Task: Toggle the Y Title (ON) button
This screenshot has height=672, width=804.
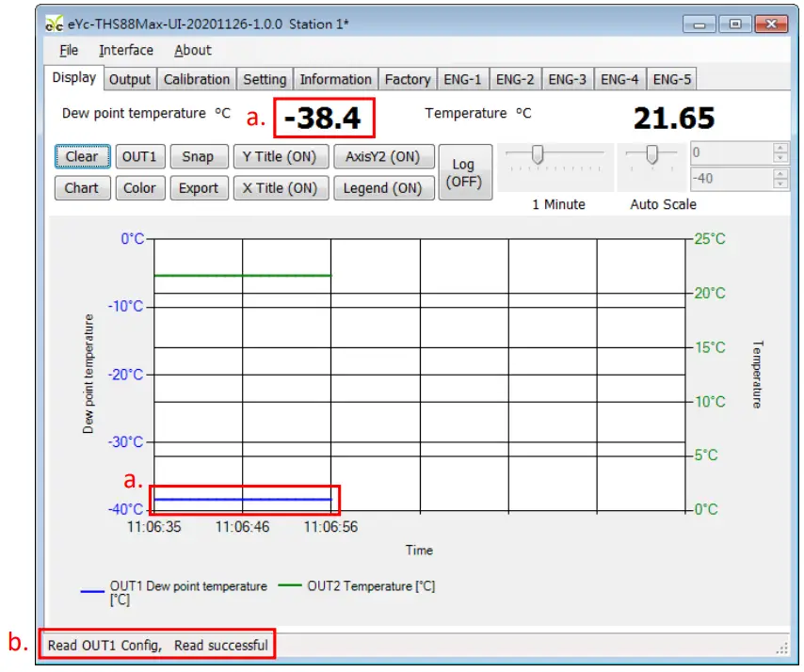Action: click(x=280, y=156)
